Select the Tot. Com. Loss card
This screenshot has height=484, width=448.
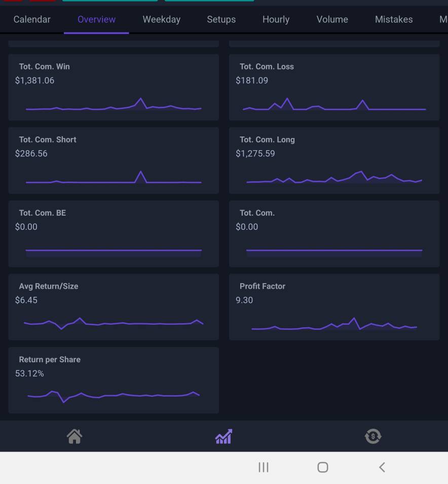coord(334,87)
